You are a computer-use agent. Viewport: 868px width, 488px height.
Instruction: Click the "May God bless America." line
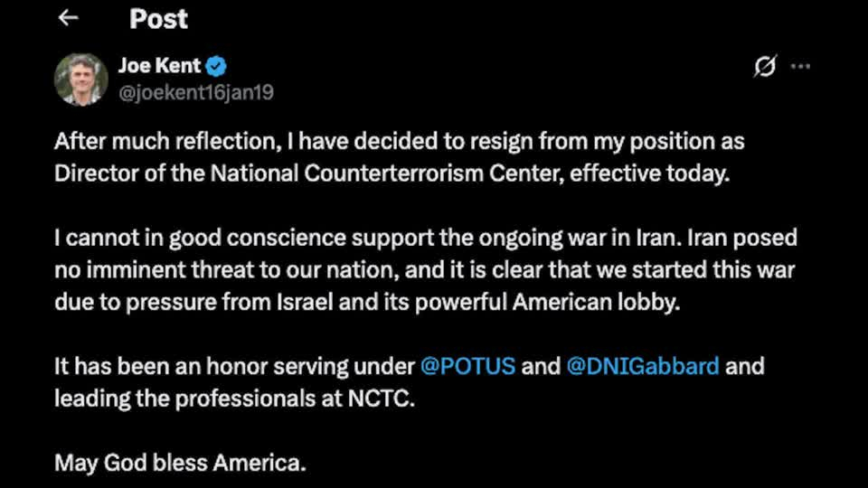click(x=180, y=463)
